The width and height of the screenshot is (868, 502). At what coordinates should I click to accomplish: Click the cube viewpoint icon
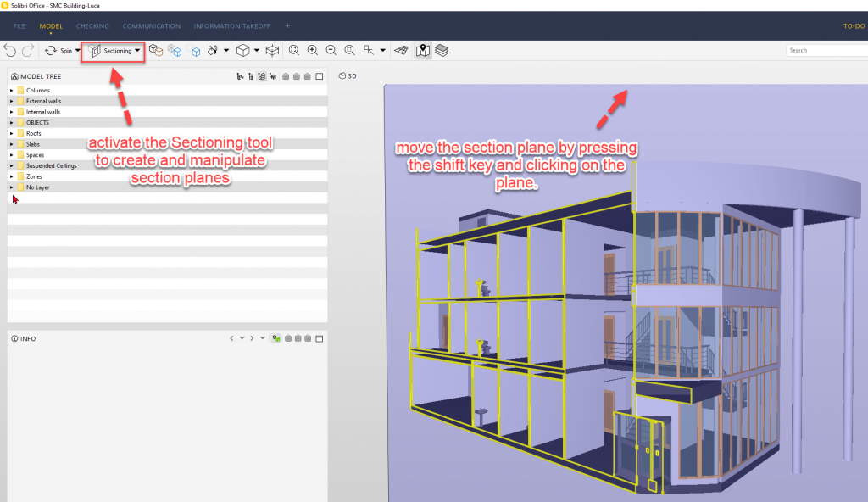tap(242, 50)
